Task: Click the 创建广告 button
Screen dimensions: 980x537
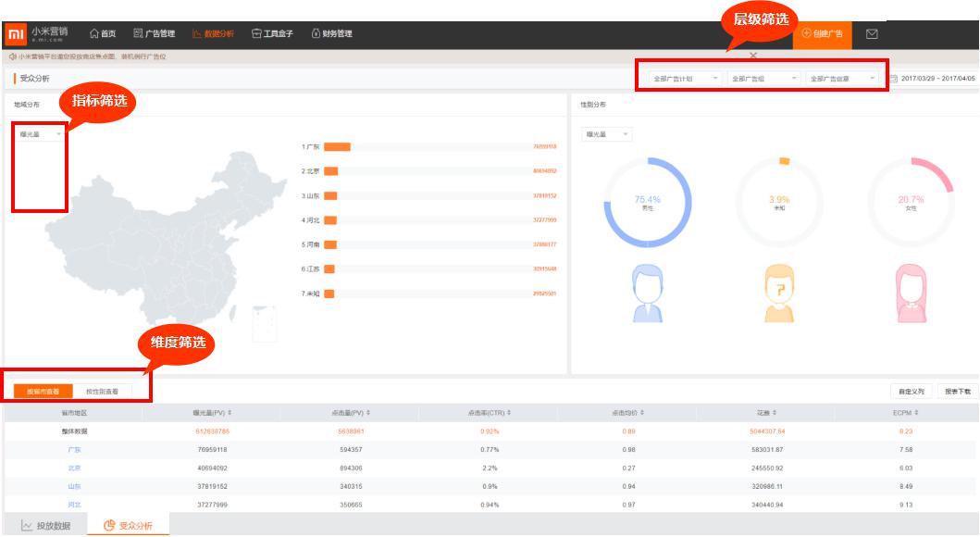Action: click(x=822, y=34)
